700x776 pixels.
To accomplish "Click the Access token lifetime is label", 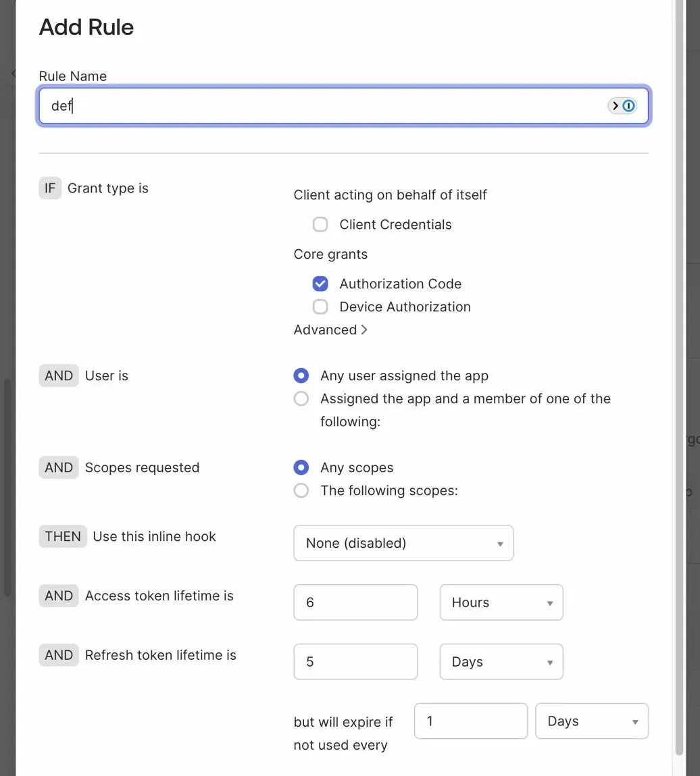I will tap(159, 596).
